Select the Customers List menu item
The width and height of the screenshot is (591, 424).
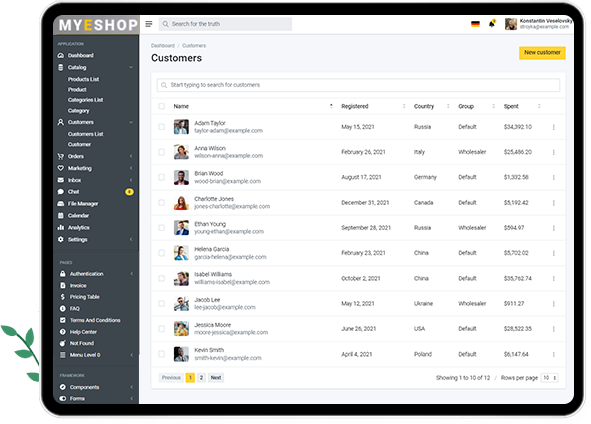[x=86, y=134]
